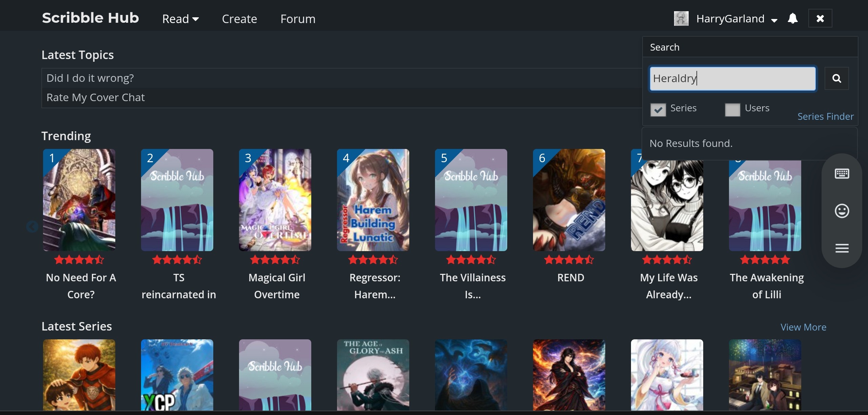868x415 pixels.
Task: Open the notifications bell
Action: [x=792, y=18]
